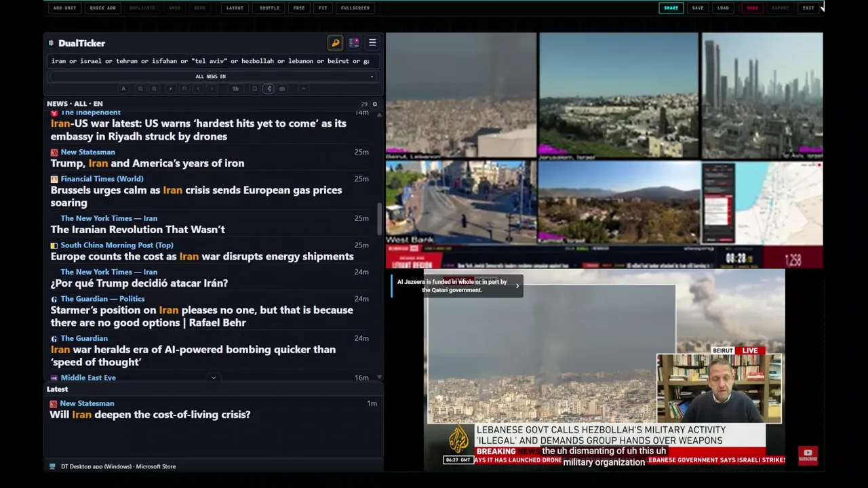Select the 1h time range button

(235, 89)
